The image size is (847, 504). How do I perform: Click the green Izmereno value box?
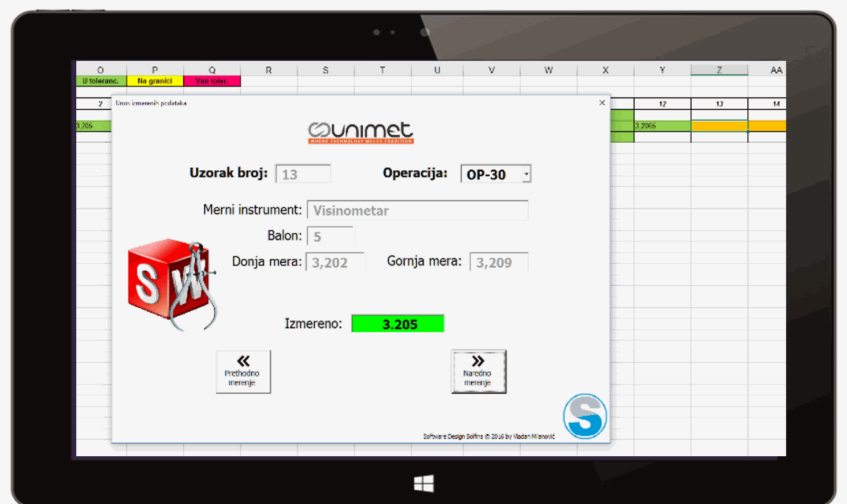pyautogui.click(x=398, y=324)
